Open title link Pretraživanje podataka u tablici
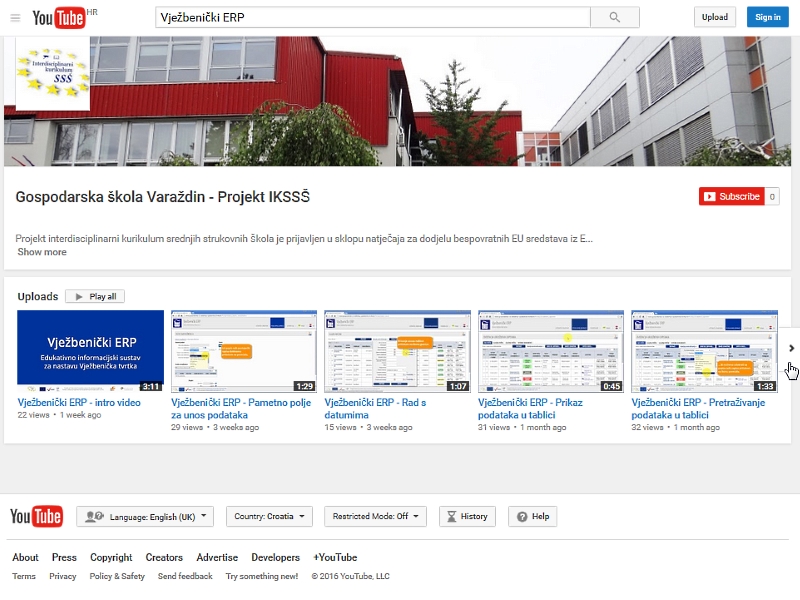The image size is (800, 600). (x=698, y=409)
